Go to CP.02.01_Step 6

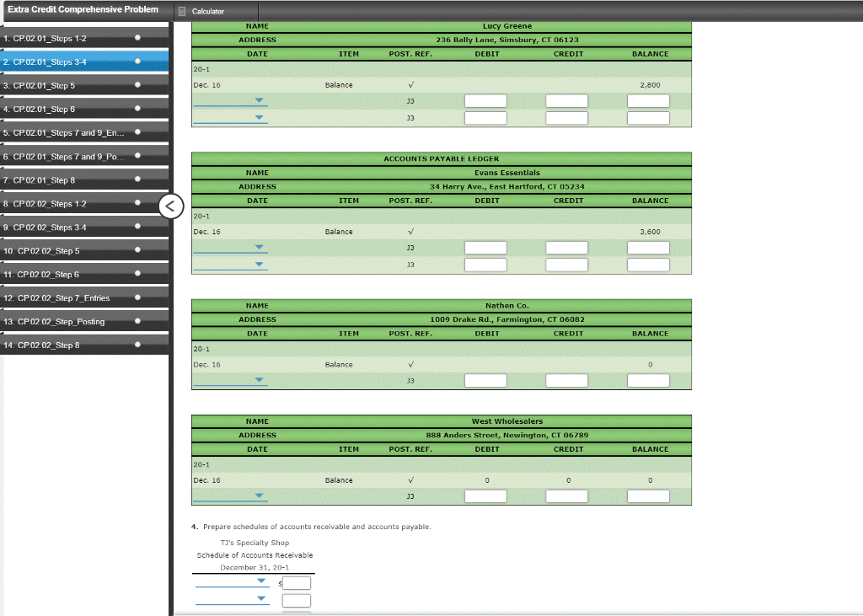[84, 110]
